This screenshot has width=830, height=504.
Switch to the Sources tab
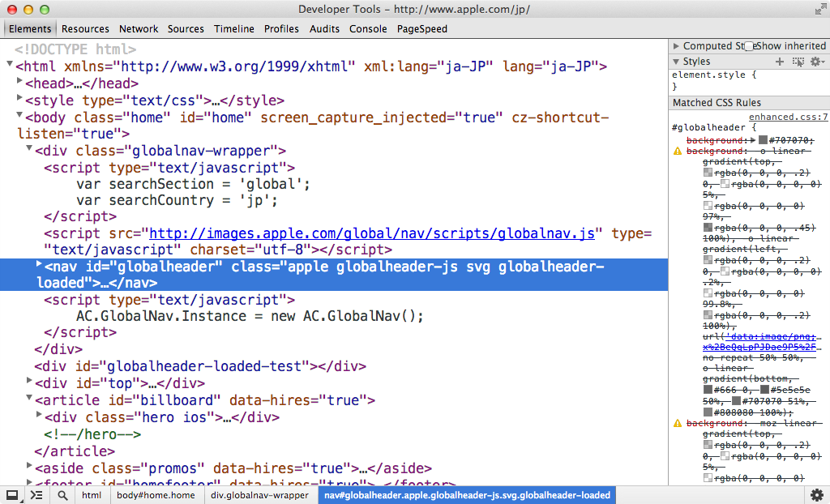[186, 28]
